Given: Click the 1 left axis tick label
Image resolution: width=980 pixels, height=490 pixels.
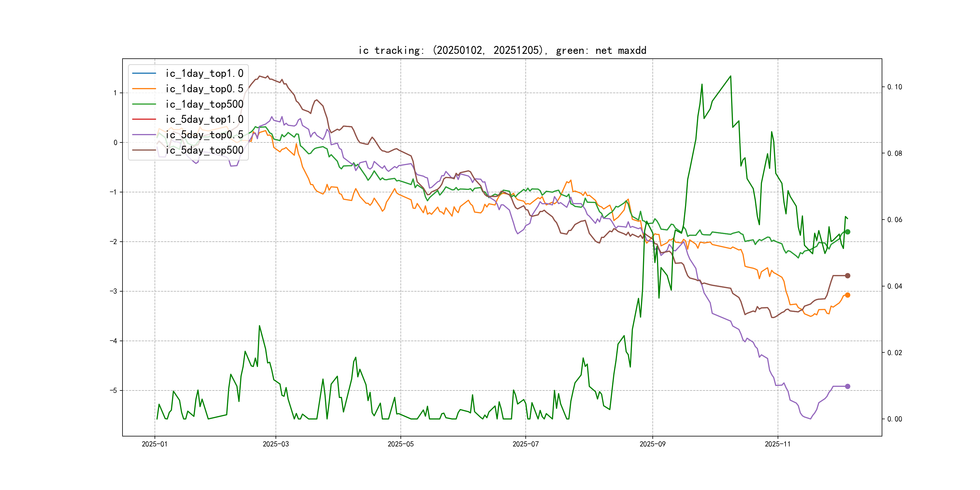Looking at the screenshot, I should [x=115, y=93].
